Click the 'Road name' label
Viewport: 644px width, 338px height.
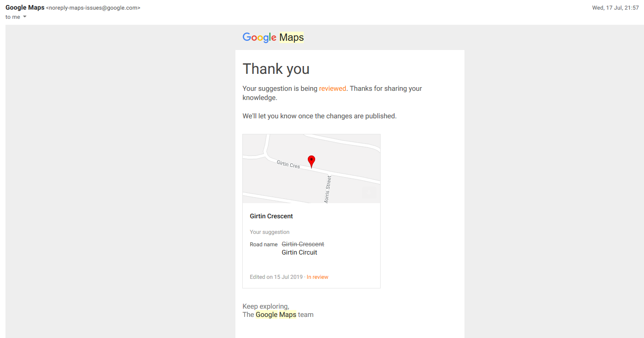tap(263, 244)
